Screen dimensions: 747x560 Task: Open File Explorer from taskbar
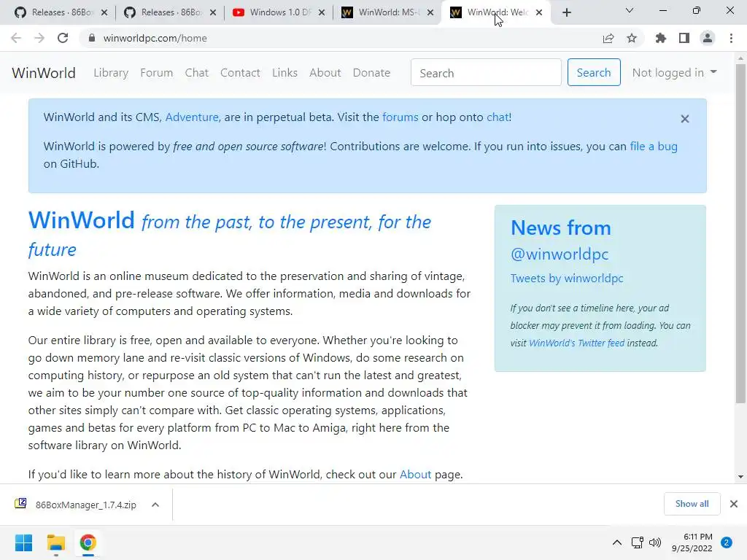55,542
